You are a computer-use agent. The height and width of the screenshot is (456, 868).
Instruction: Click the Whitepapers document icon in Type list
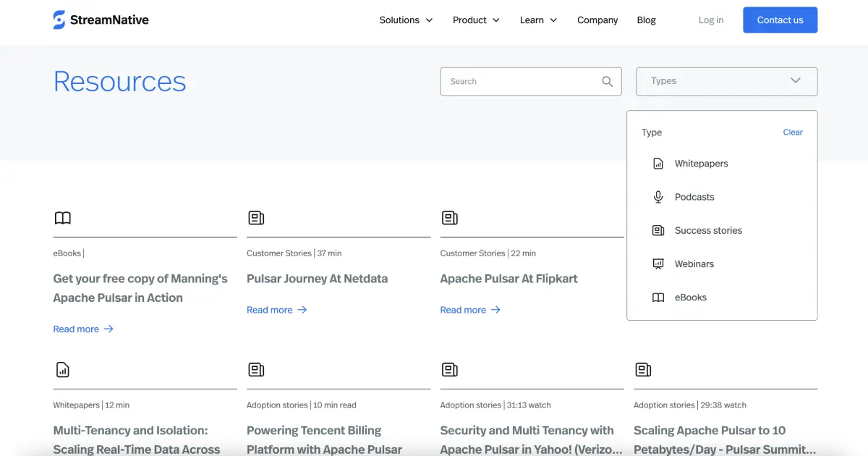coord(658,164)
